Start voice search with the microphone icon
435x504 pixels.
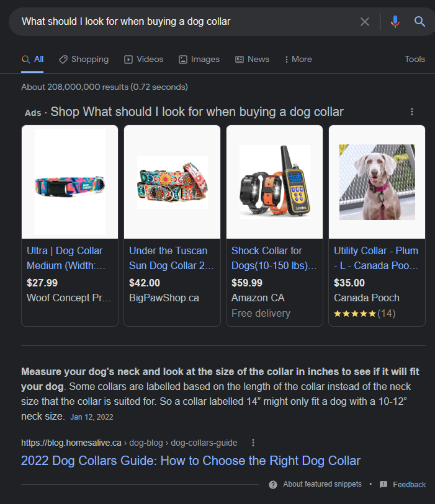coord(395,22)
